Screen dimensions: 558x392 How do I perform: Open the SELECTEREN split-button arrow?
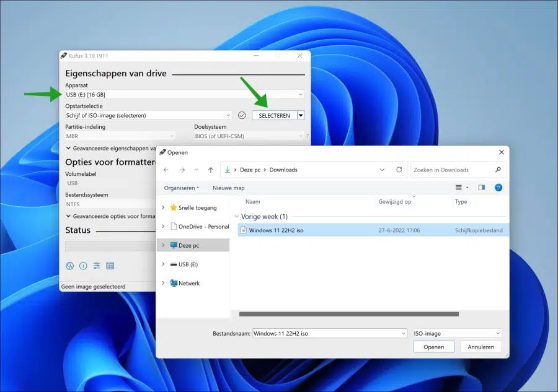301,115
